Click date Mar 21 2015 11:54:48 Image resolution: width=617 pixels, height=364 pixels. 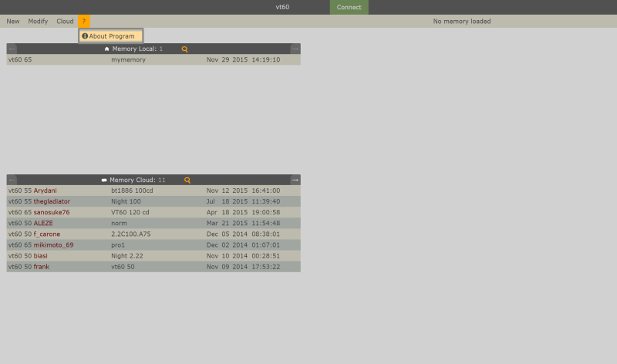point(243,223)
